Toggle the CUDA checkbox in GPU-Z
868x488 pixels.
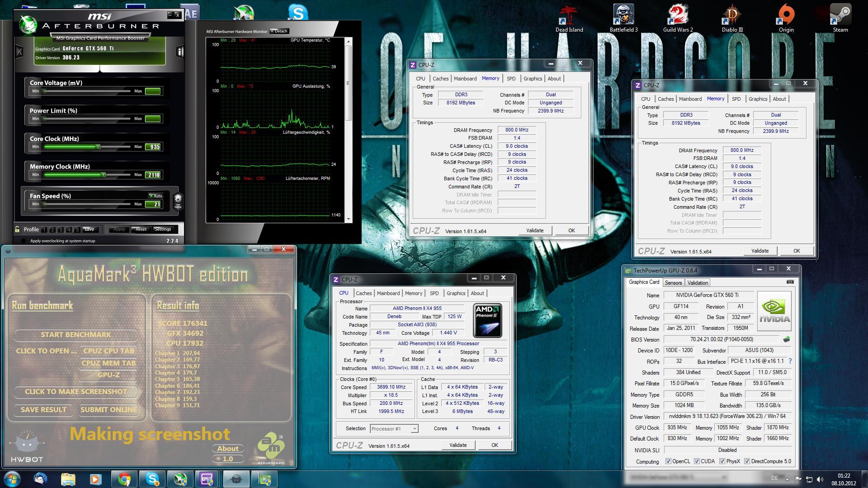coord(697,461)
